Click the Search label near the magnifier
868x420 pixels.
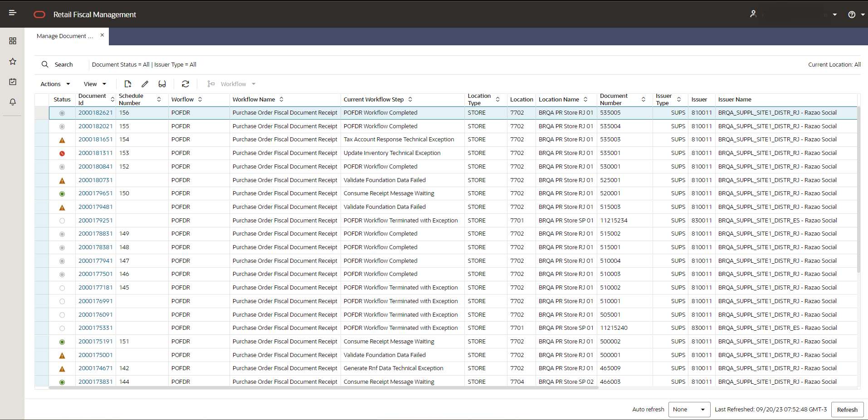(63, 64)
